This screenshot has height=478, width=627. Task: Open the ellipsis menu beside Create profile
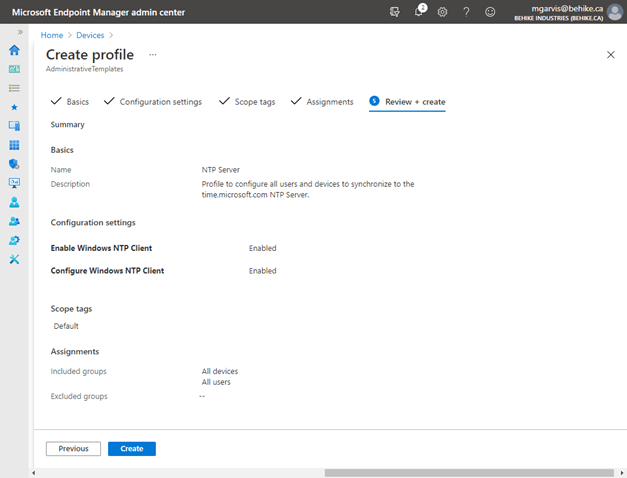pyautogui.click(x=153, y=54)
